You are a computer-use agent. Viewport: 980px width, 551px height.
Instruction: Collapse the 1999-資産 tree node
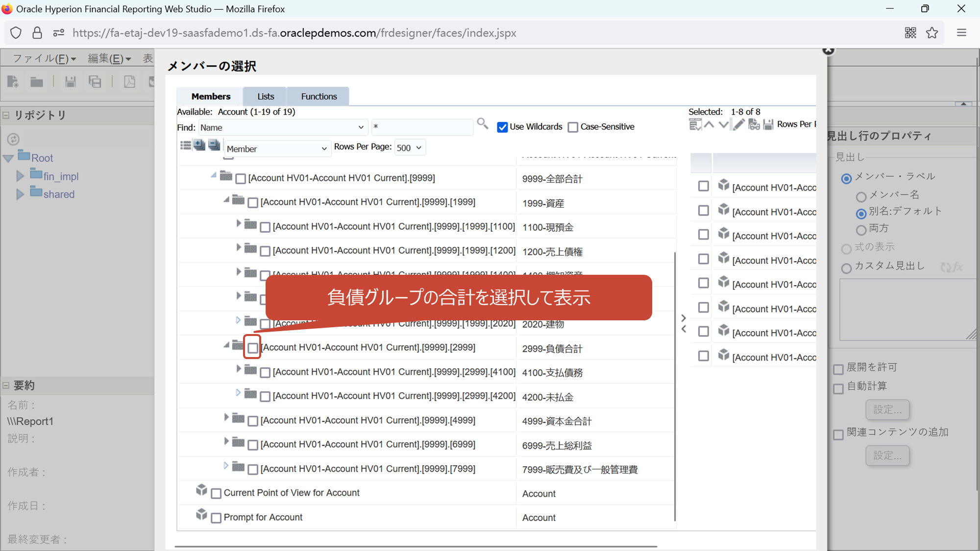pos(226,200)
